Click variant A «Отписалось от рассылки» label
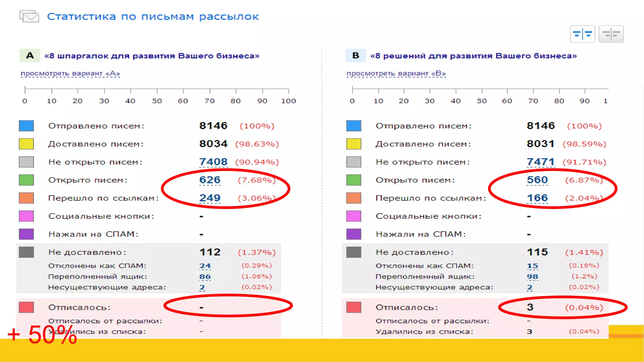This screenshot has height=362, width=644. point(105,321)
